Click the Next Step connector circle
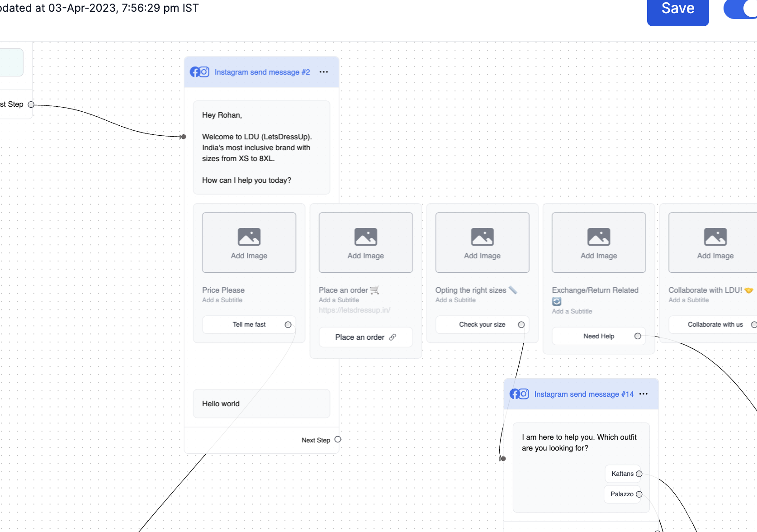Viewport: 757px width, 532px height. [x=337, y=439]
